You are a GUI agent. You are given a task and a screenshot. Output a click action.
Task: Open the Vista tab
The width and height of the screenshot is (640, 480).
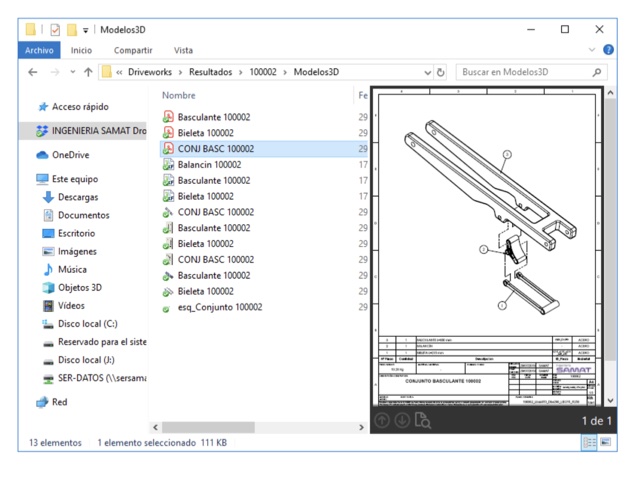point(183,50)
